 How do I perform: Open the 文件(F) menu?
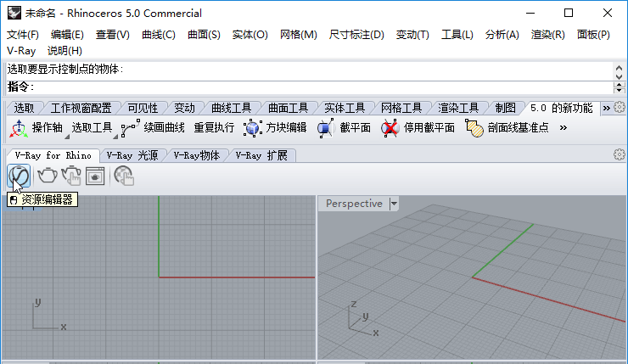pos(23,35)
